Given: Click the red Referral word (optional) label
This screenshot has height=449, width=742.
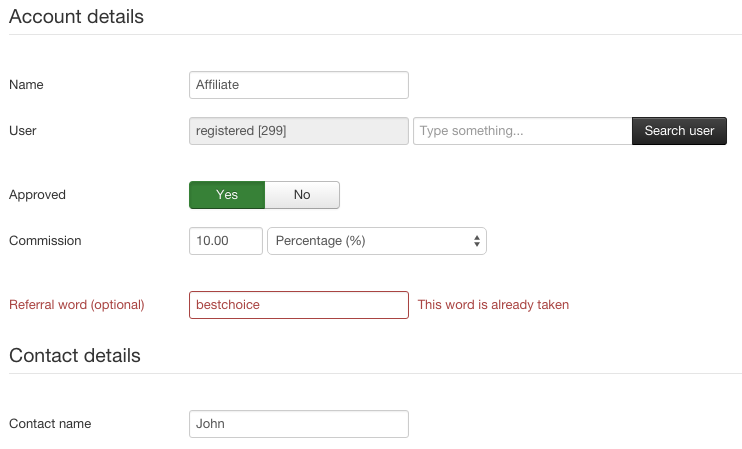Looking at the screenshot, I should [77, 305].
